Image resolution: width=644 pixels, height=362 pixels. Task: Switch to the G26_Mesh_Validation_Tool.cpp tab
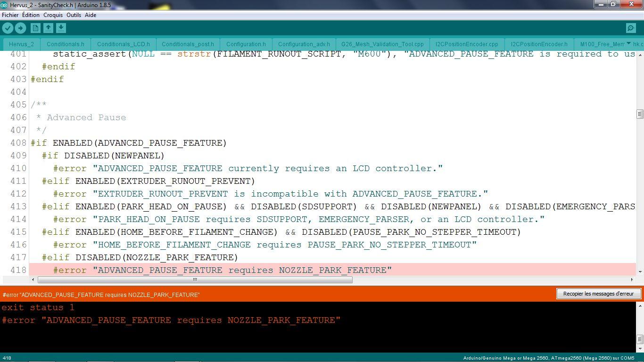click(382, 44)
